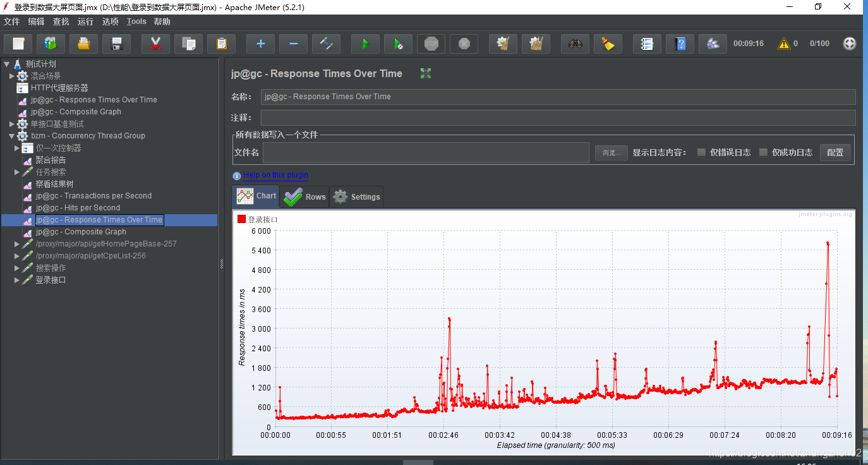
Task: Click the 配置 configure button
Action: [835, 152]
